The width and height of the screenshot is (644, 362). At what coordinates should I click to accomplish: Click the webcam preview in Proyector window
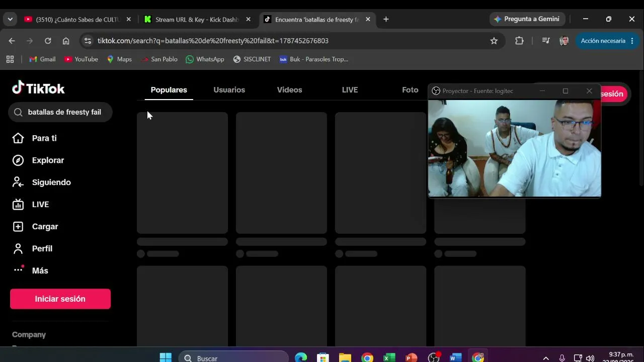[x=514, y=148]
